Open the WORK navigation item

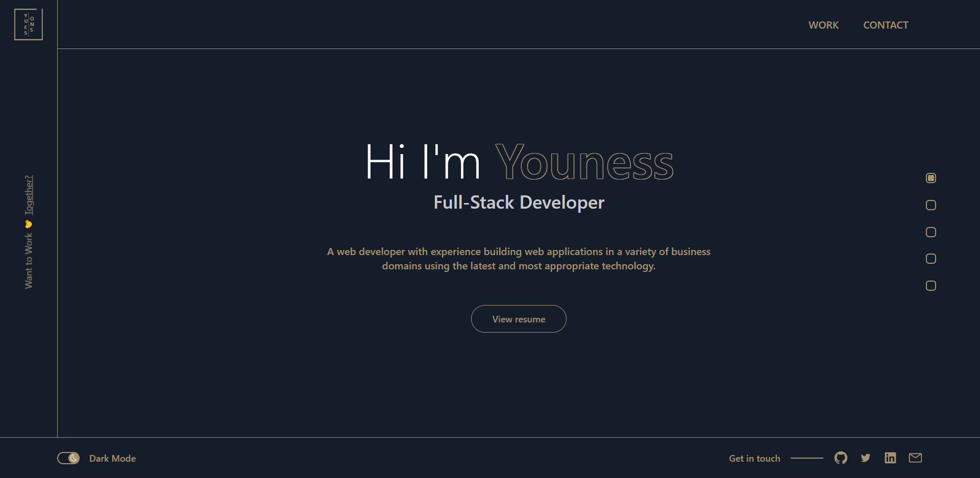click(823, 25)
